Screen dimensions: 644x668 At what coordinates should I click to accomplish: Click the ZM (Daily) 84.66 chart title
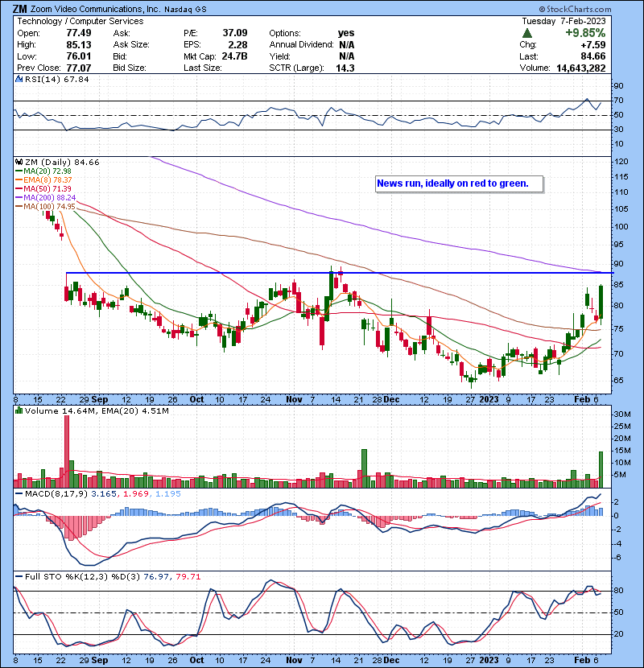point(62,163)
